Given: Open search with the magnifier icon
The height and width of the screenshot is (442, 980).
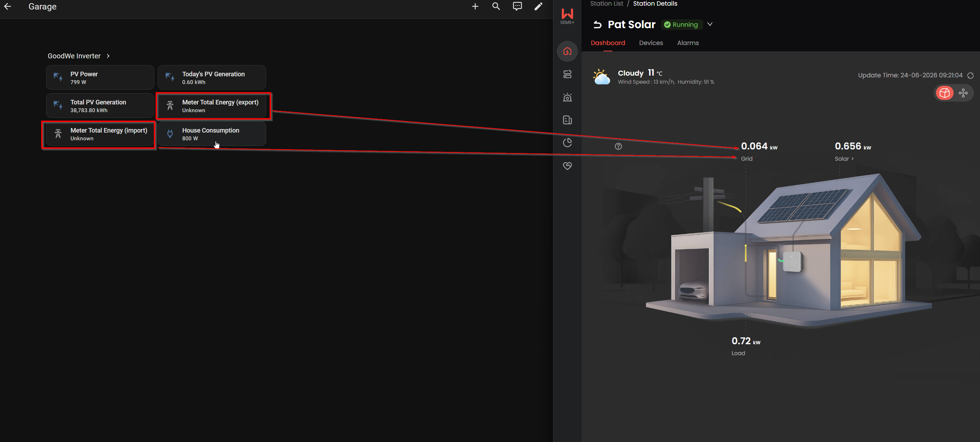Looking at the screenshot, I should [496, 6].
